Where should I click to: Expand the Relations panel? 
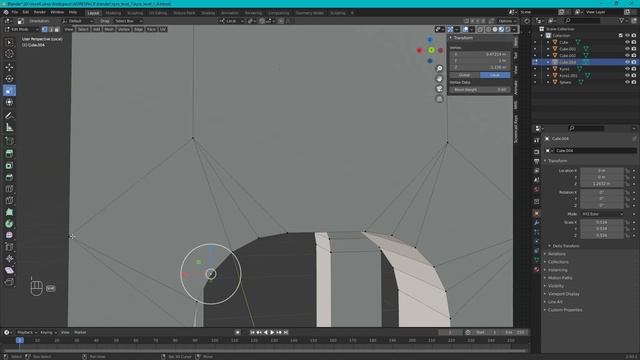point(557,254)
